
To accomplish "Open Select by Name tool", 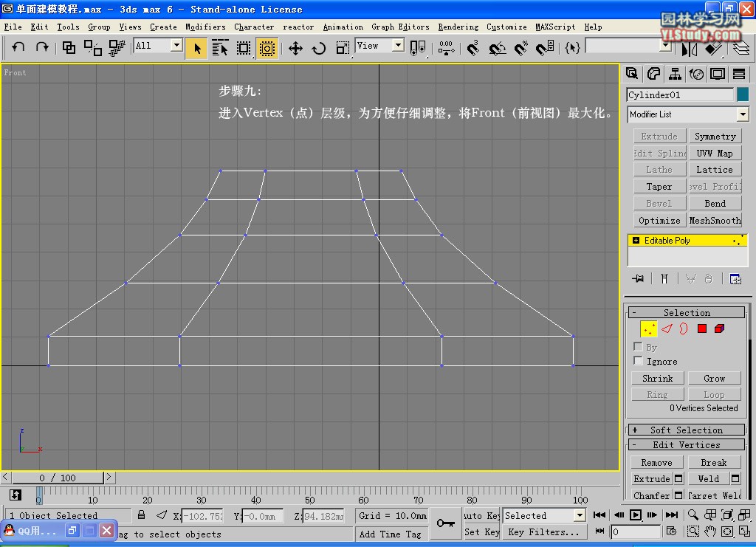I will 220,48.
